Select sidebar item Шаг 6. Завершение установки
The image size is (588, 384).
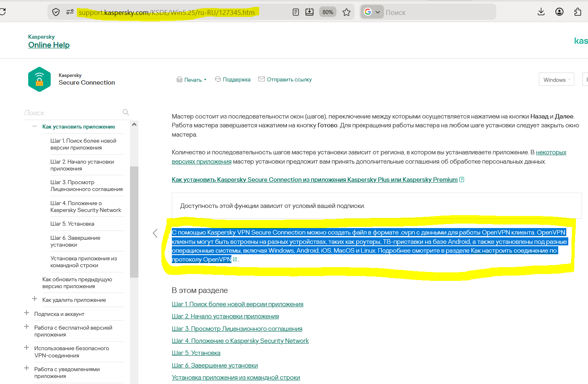coord(75,241)
